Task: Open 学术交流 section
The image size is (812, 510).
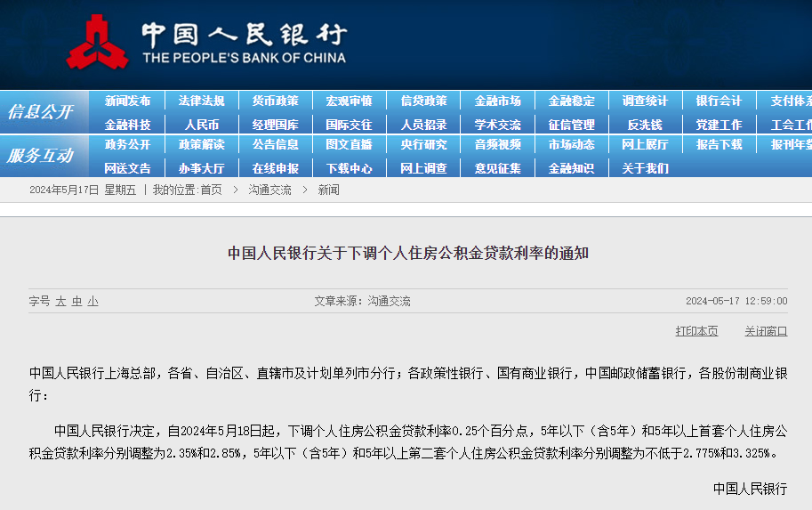Action: [498, 125]
